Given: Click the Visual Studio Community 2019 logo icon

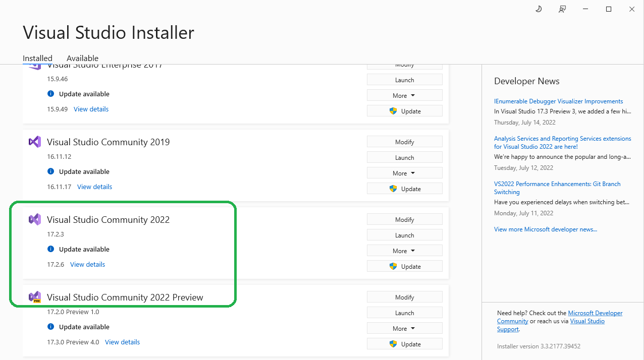Looking at the screenshot, I should point(35,142).
